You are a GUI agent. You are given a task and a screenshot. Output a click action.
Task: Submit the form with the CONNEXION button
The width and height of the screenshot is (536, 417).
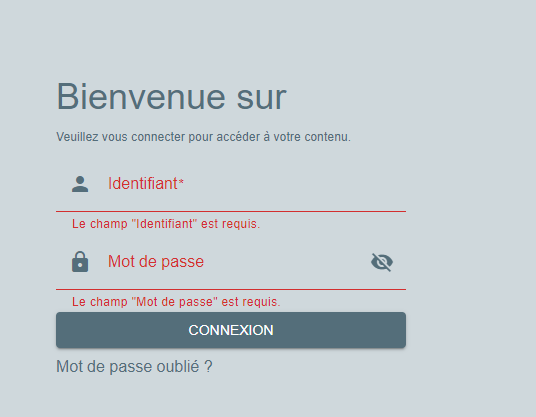point(231,330)
